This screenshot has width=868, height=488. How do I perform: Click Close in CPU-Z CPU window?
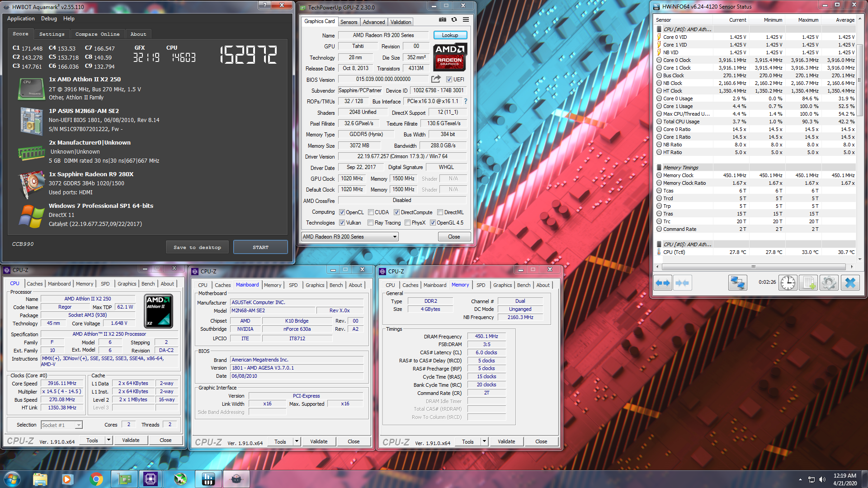[165, 440]
